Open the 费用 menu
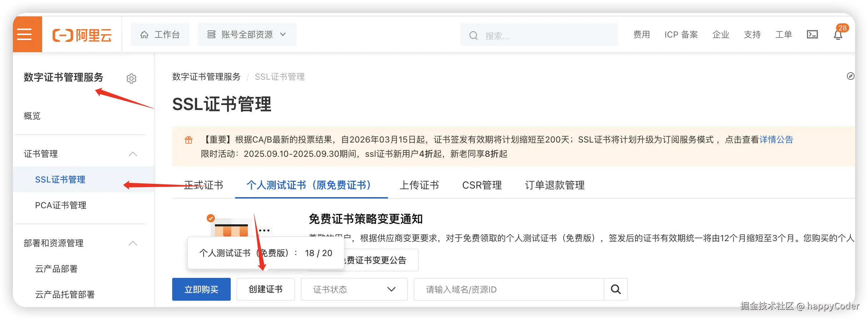868x320 pixels. [642, 35]
